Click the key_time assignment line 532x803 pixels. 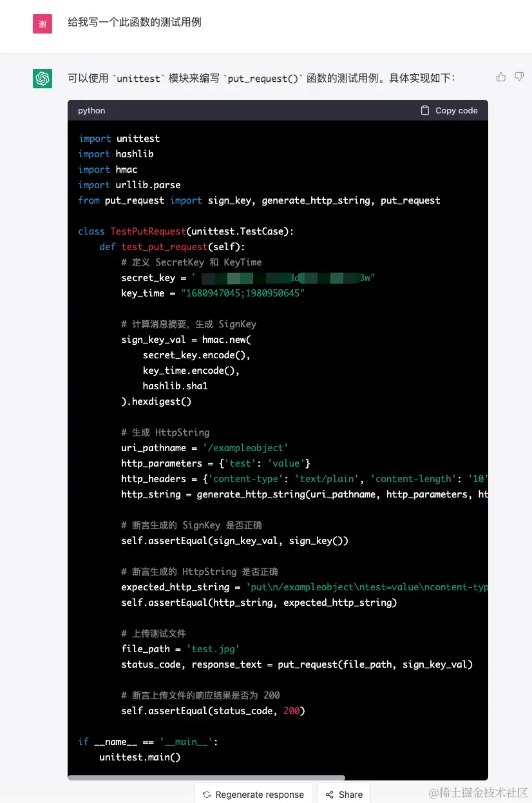click(213, 293)
